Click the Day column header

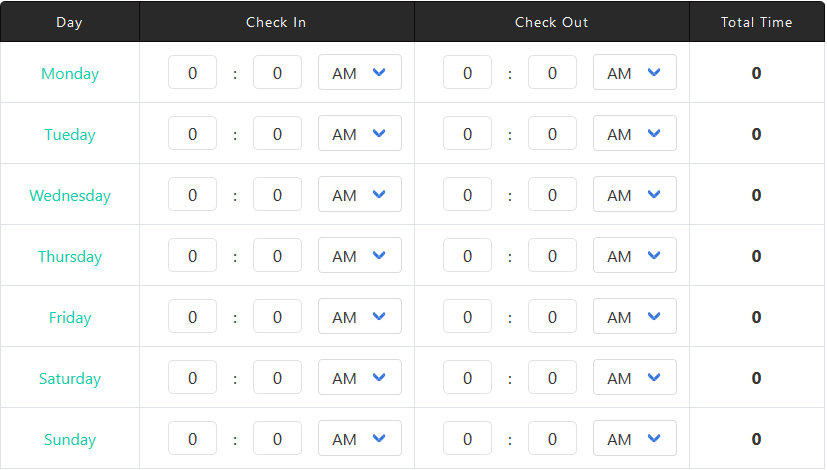tap(69, 22)
